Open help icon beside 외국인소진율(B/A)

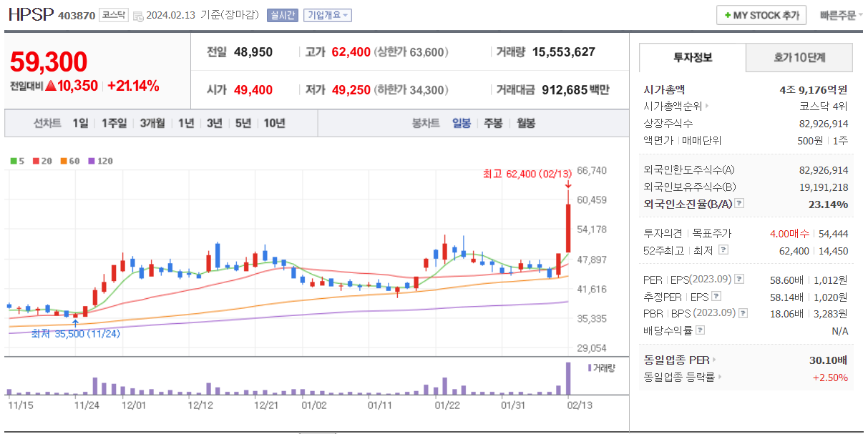[739, 204]
